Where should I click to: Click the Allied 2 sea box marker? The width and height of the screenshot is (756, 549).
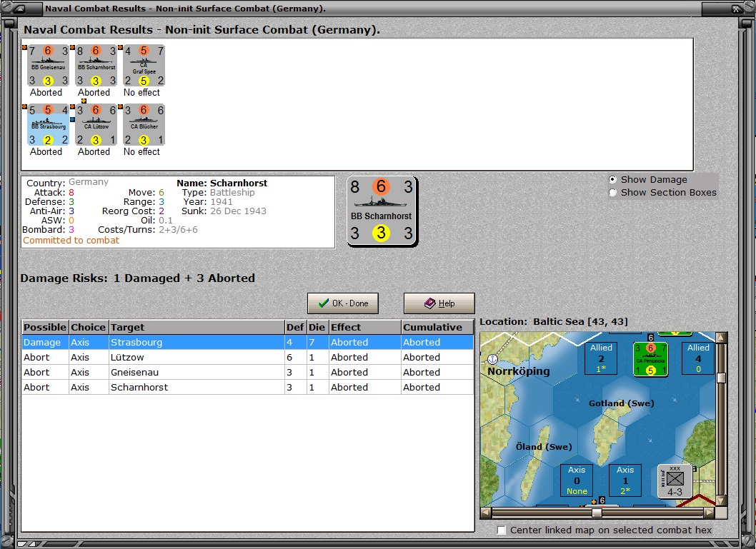coord(601,358)
